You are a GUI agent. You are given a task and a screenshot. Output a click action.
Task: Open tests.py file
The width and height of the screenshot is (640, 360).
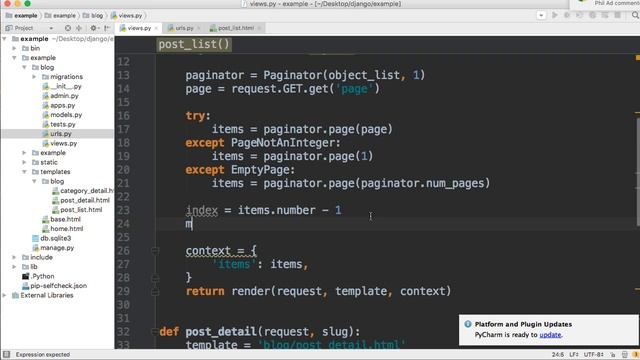coord(59,124)
